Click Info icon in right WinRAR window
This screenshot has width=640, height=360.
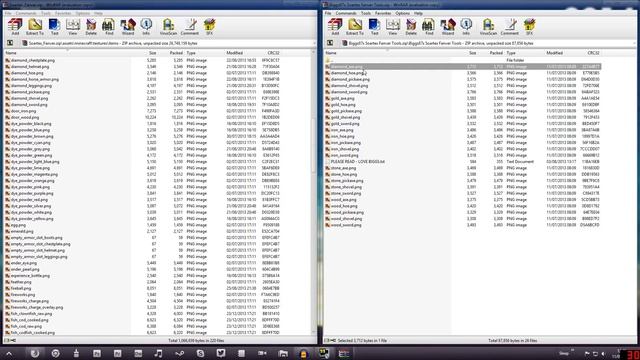(466, 27)
